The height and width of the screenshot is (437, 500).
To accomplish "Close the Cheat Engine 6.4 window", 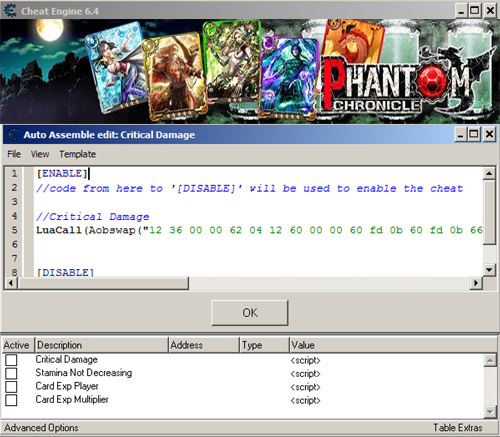I will 490,11.
